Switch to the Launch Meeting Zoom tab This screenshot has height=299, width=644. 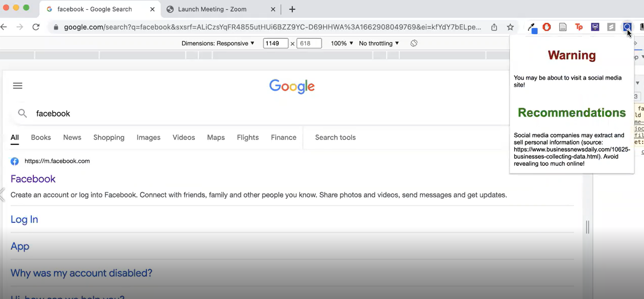click(x=221, y=9)
